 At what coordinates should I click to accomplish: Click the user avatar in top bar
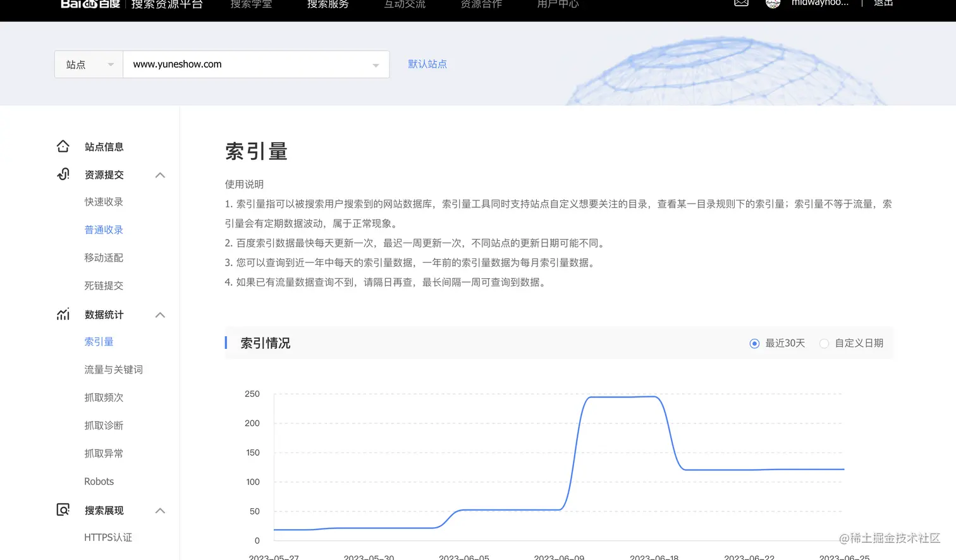pos(773,3)
